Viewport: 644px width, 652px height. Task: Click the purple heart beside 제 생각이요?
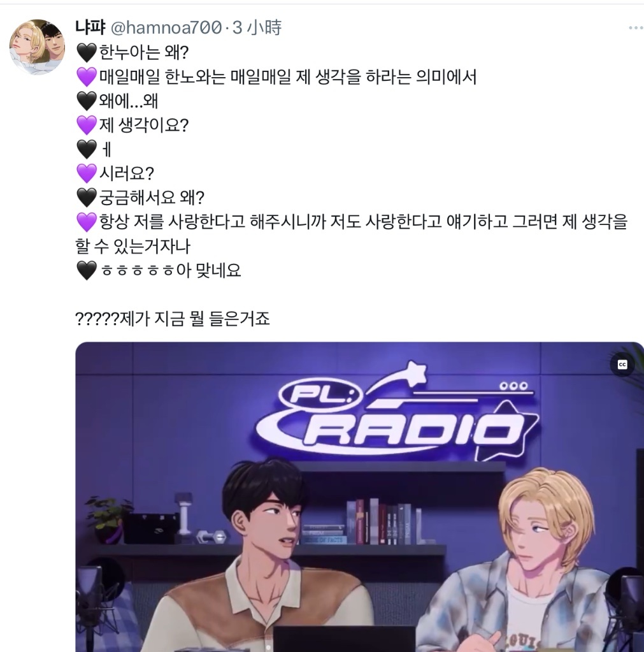click(x=87, y=125)
